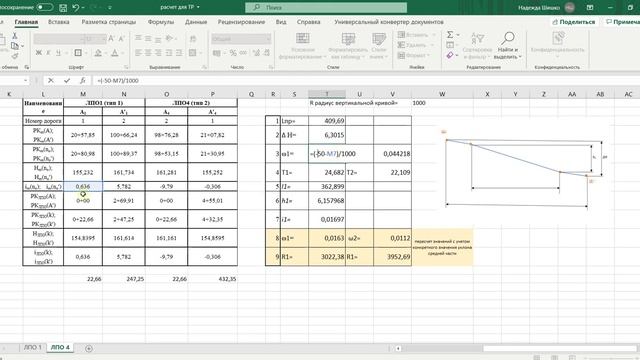This screenshot has width=640, height=360.
Task: Open the undo history dropdown arrow
Action: click(x=83, y=7)
